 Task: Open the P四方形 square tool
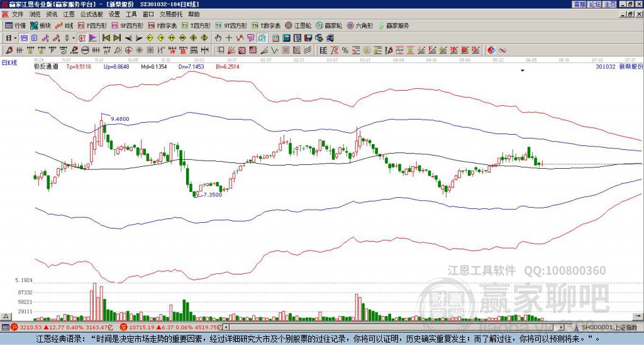tap(92, 25)
